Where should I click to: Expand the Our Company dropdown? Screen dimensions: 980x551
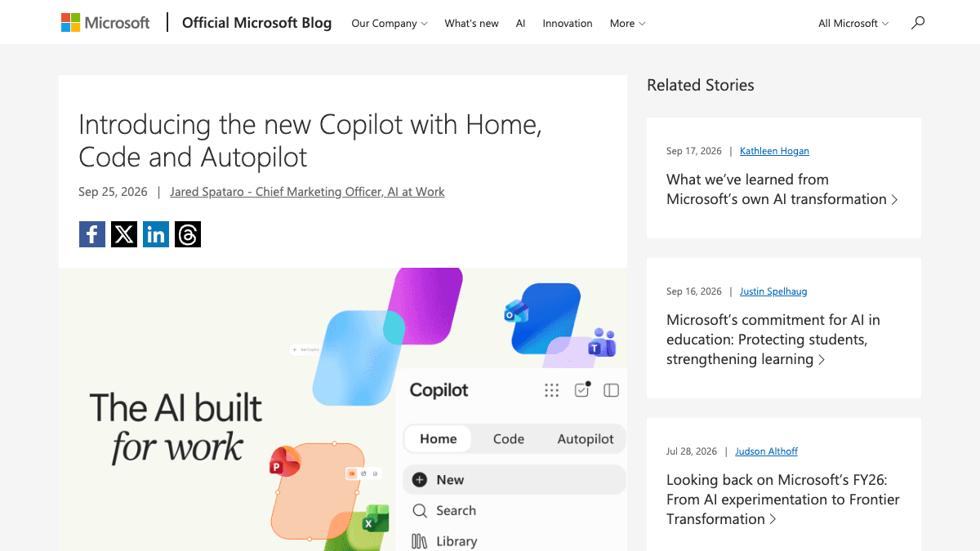coord(390,23)
